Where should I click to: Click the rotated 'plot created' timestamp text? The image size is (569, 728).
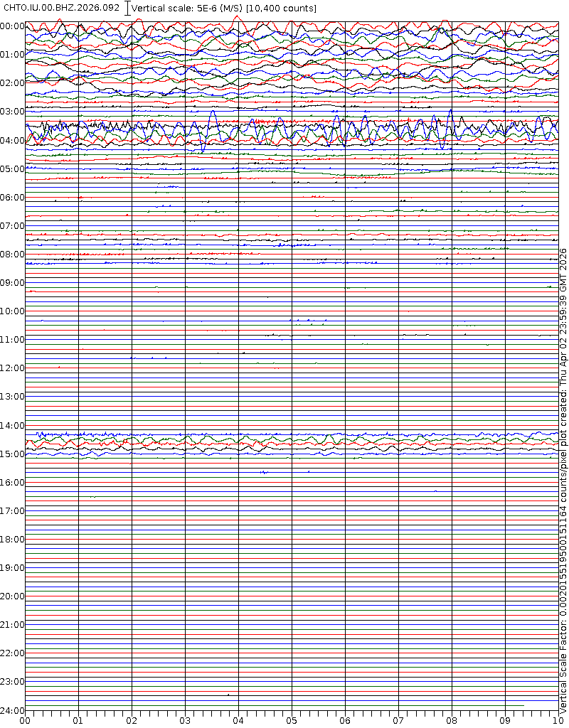click(563, 327)
